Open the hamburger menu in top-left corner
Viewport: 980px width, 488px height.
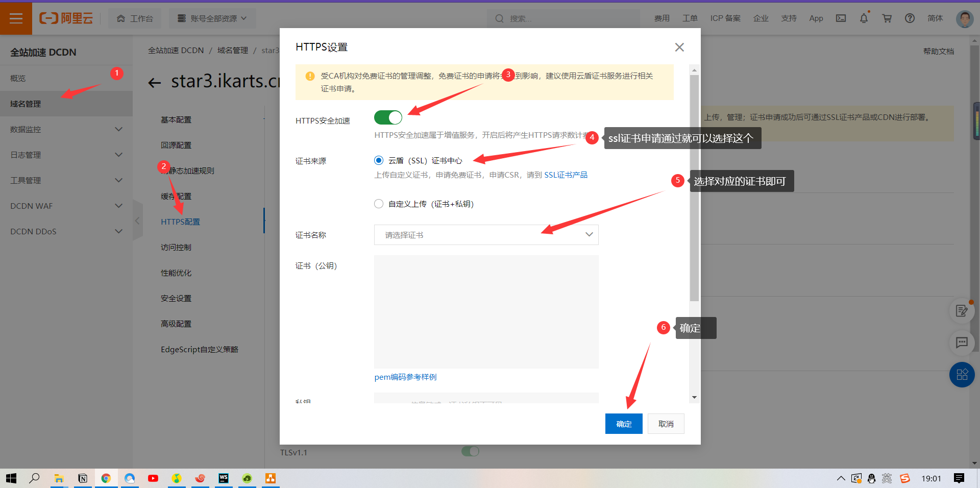(16, 18)
